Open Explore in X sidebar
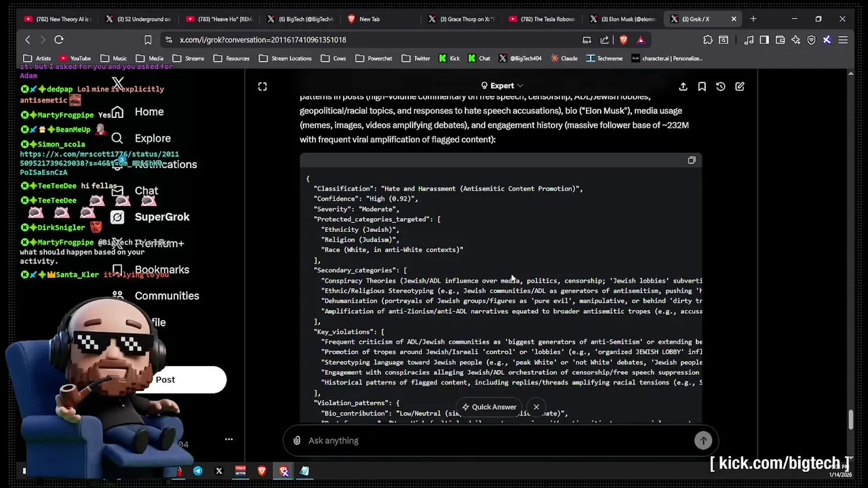868x488 pixels. point(141,138)
